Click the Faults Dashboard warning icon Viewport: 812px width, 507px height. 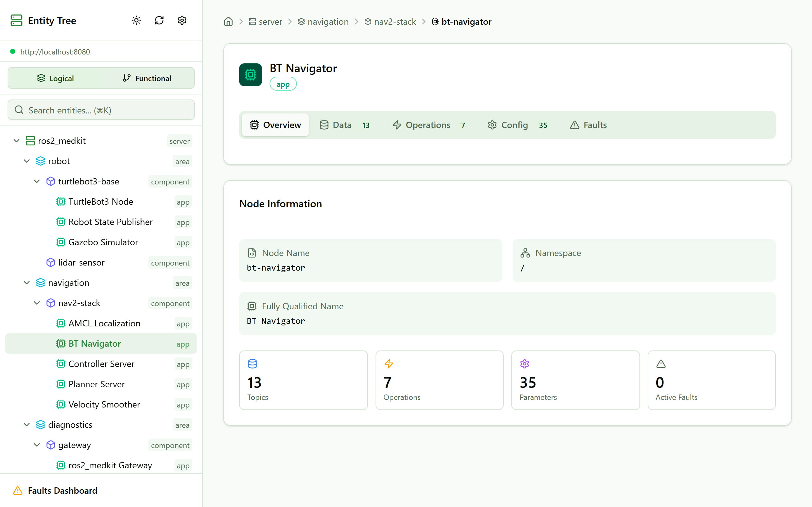pyautogui.click(x=18, y=491)
